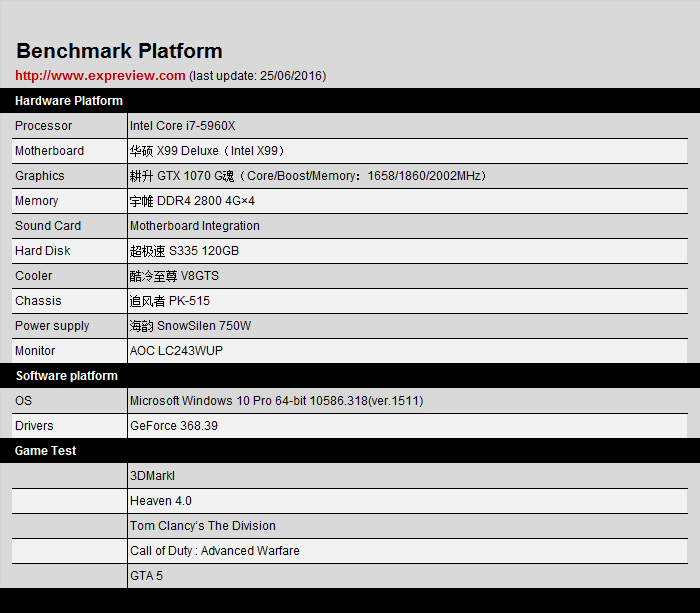Select the AOC LC243WUP value
The width and height of the screenshot is (700, 613).
[x=176, y=351]
